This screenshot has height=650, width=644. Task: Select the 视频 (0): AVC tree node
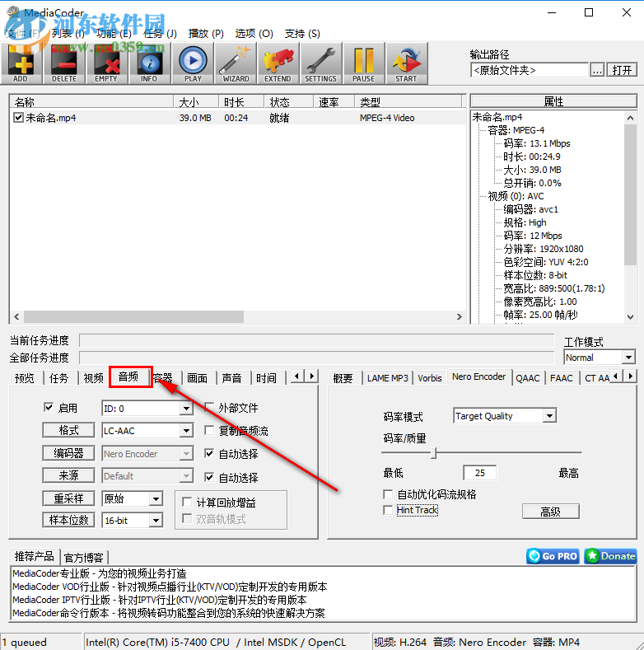click(516, 196)
